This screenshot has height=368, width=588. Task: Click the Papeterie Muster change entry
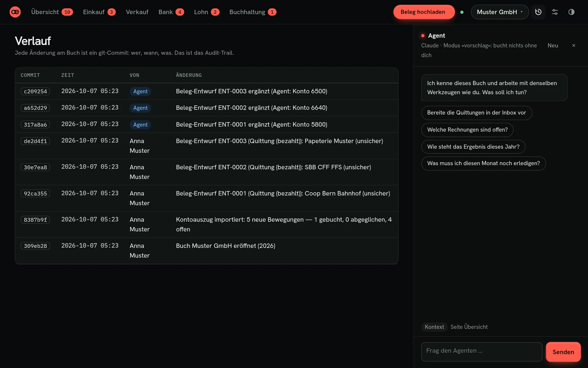[279, 141]
